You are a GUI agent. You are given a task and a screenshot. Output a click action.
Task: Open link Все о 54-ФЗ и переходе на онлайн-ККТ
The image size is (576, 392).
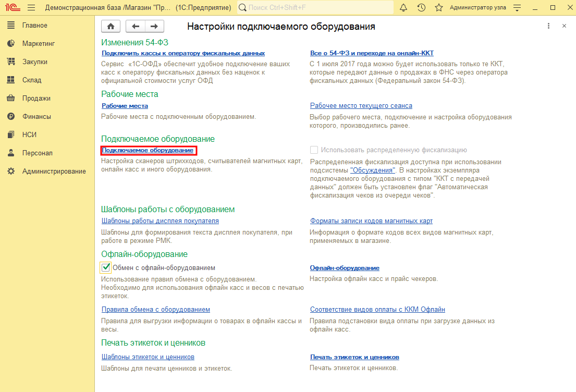(372, 53)
